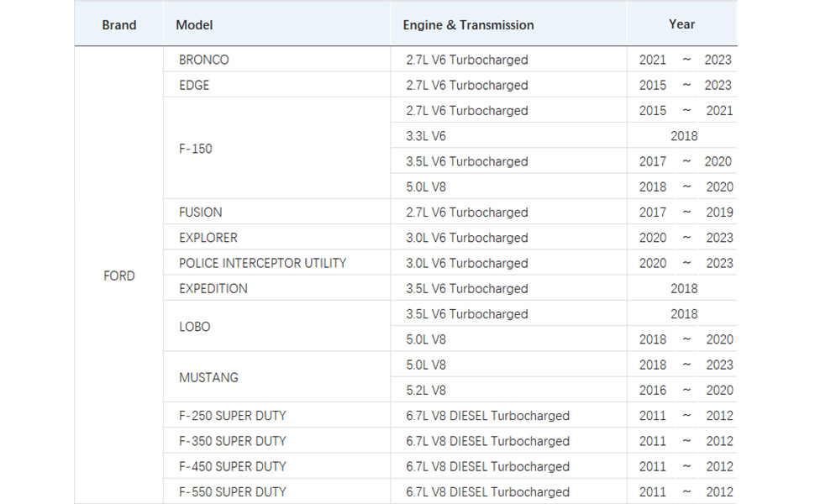Select the FORD brand cell
The width and height of the screenshot is (815, 504).
[x=119, y=276]
